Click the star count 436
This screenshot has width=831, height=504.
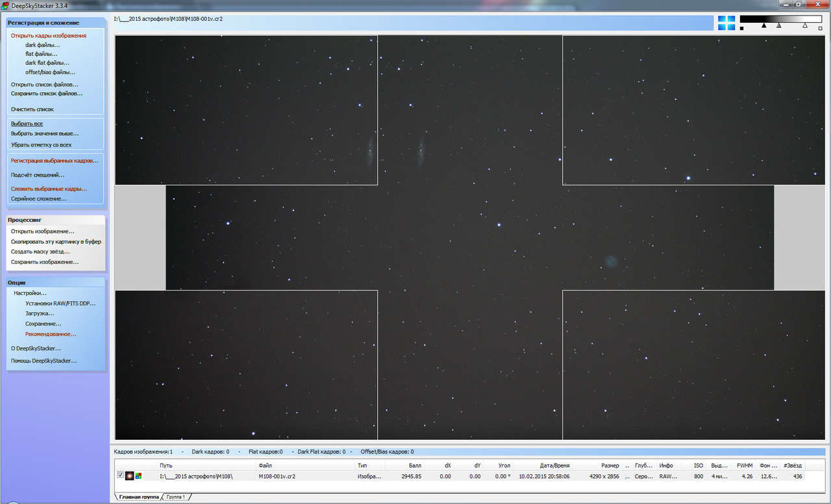(797, 476)
